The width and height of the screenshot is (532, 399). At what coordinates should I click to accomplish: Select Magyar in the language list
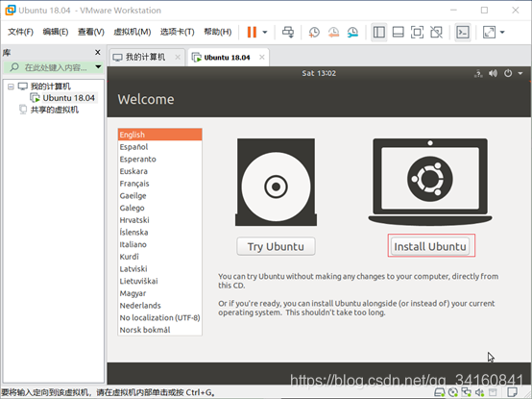tap(160, 293)
